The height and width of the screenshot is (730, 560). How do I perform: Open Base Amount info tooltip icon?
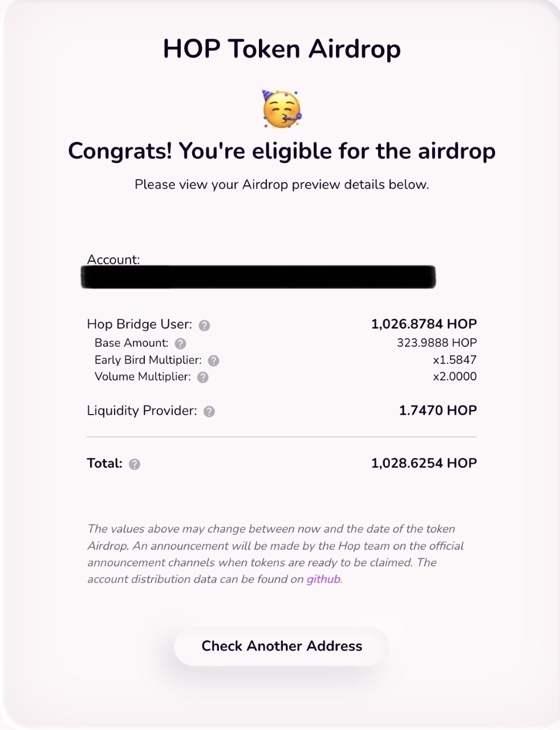180,343
